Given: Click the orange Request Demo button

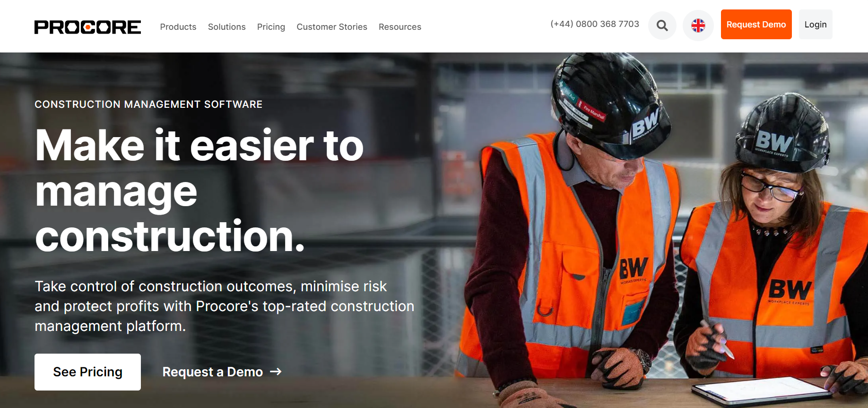Looking at the screenshot, I should (756, 25).
